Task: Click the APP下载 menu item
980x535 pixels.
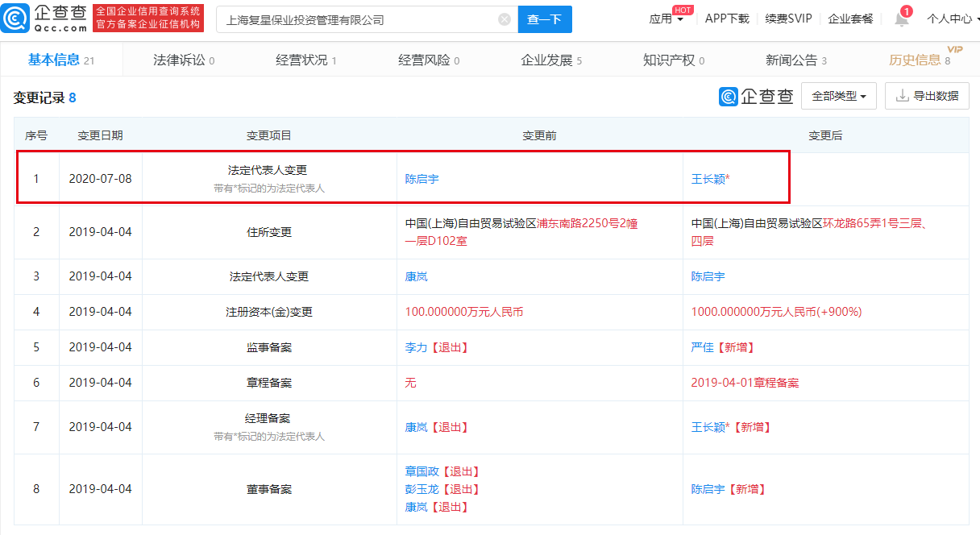Action: [726, 19]
